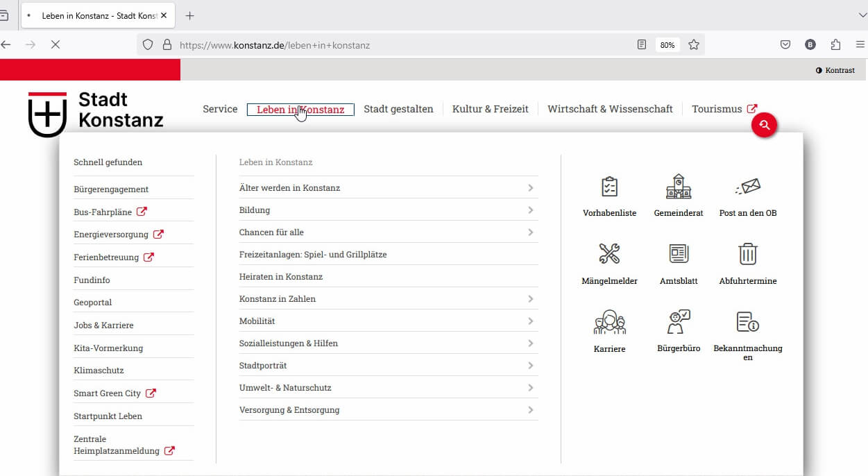The height and width of the screenshot is (476, 868).
Task: Click the Stadt Konstanz logo
Action: [x=96, y=114]
